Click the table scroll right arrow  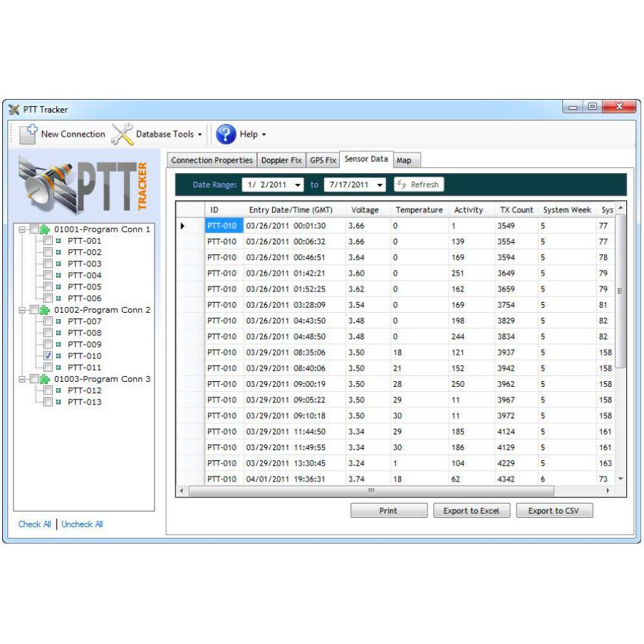(608, 491)
